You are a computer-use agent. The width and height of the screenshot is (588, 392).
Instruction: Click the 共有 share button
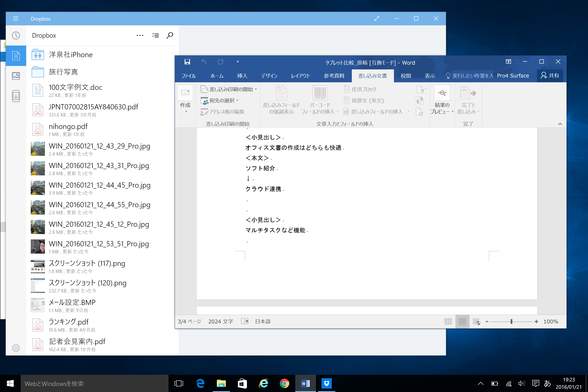(550, 75)
